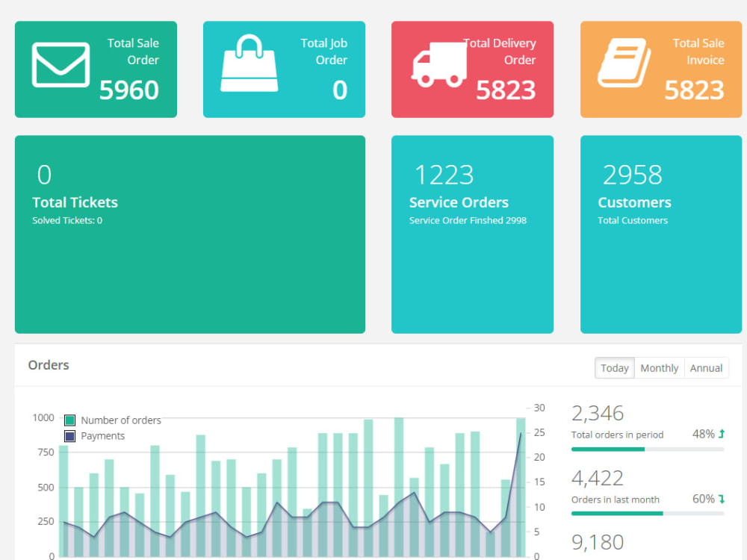Viewport: 747px width, 560px height.
Task: Open the Customers heading
Action: 634,202
